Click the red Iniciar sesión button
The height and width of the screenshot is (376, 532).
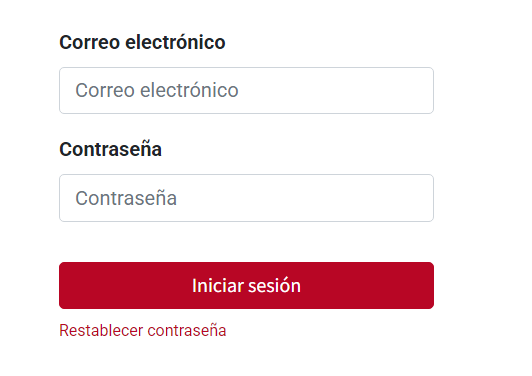(246, 285)
